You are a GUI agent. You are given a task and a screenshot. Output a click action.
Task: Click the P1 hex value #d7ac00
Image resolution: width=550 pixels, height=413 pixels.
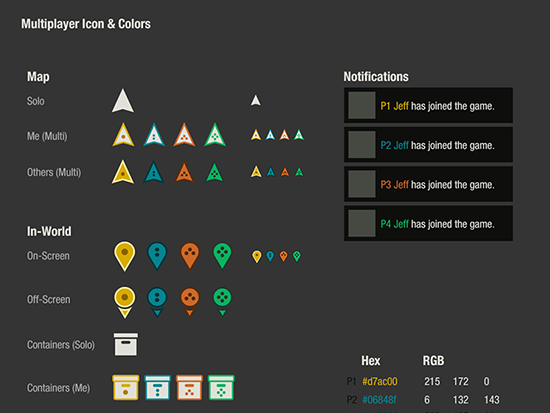[x=380, y=381]
